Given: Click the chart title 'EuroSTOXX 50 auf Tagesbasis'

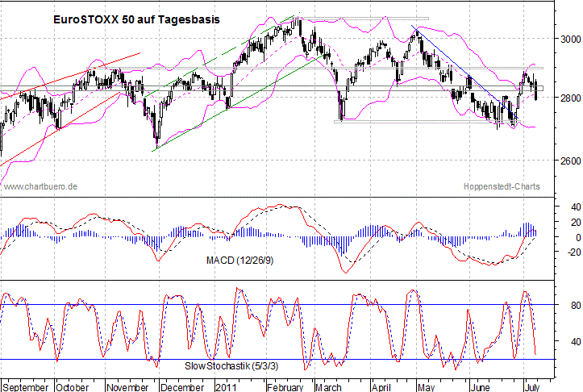Looking at the screenshot, I should pyautogui.click(x=136, y=19).
